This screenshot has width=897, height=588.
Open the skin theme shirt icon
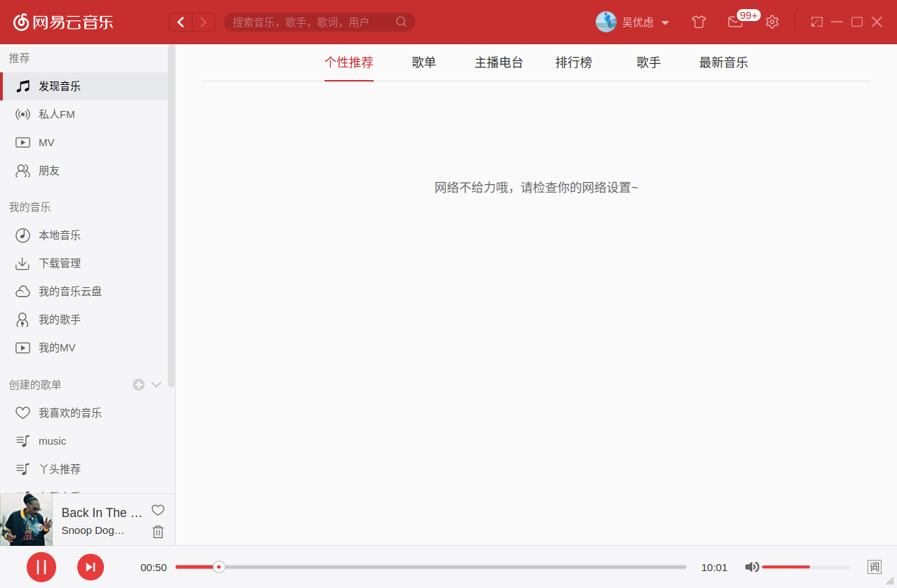[x=698, y=22]
